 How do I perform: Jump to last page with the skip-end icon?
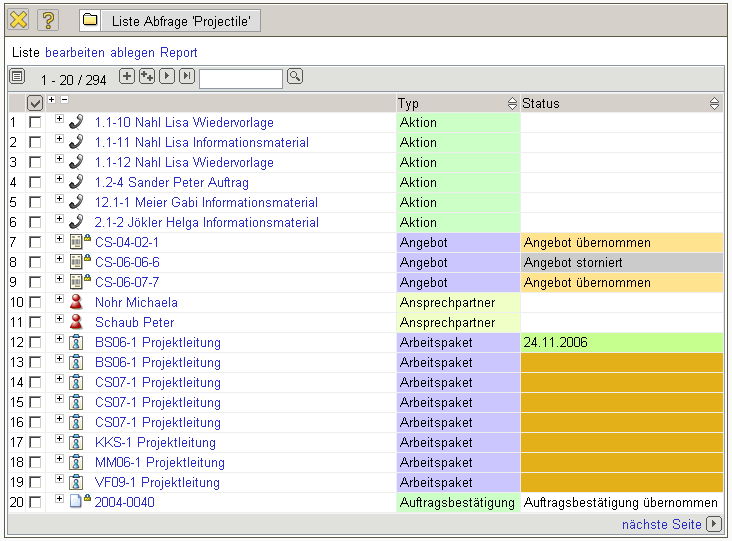click(x=186, y=76)
